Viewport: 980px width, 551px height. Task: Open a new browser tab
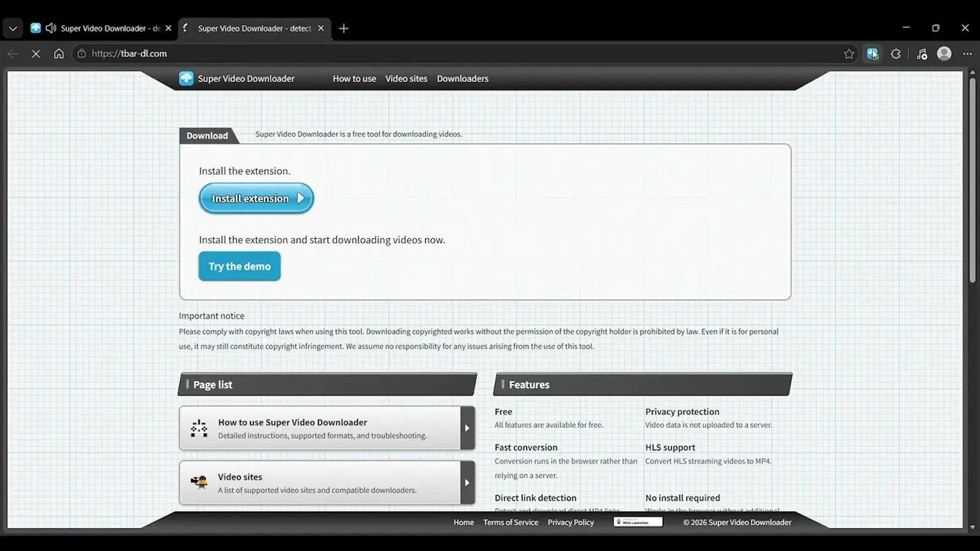click(x=344, y=28)
